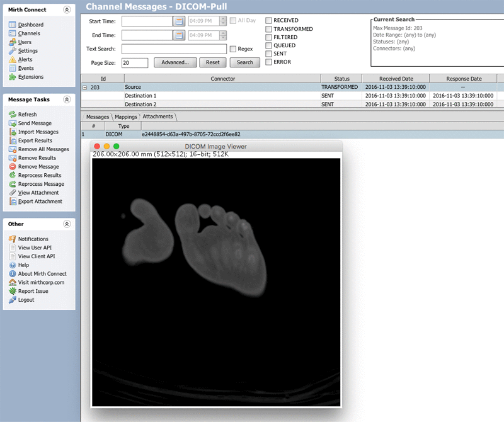Image resolution: width=504 pixels, height=422 pixels.
Task: Enable the Regex checkbox
Action: pos(233,49)
